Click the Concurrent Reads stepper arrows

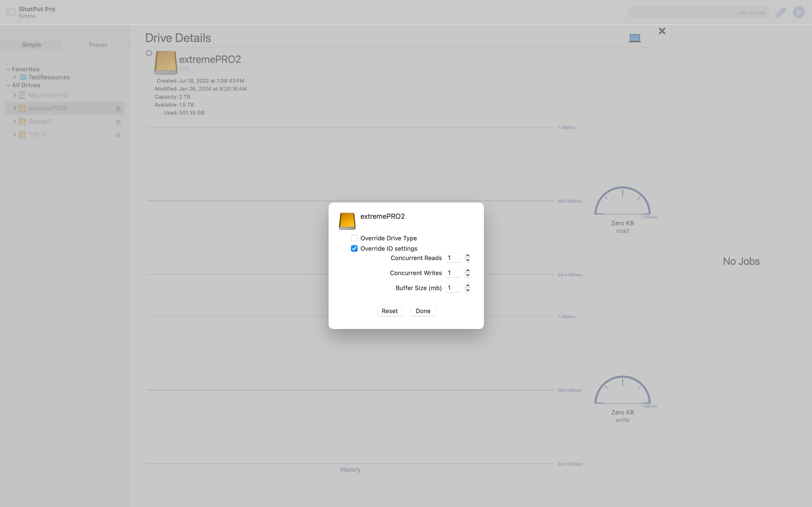(467, 258)
